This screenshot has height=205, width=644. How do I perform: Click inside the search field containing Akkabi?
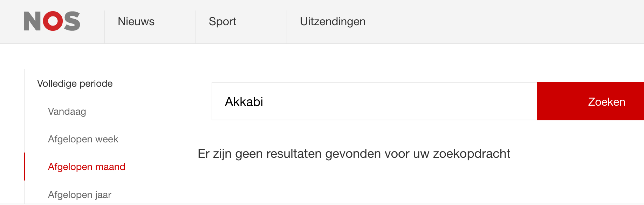[x=350, y=101]
